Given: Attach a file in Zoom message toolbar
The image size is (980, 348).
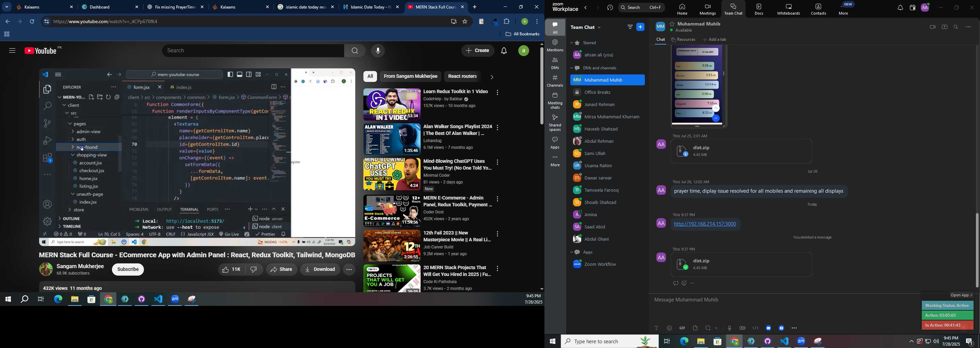Looking at the screenshot, I should 695,328.
